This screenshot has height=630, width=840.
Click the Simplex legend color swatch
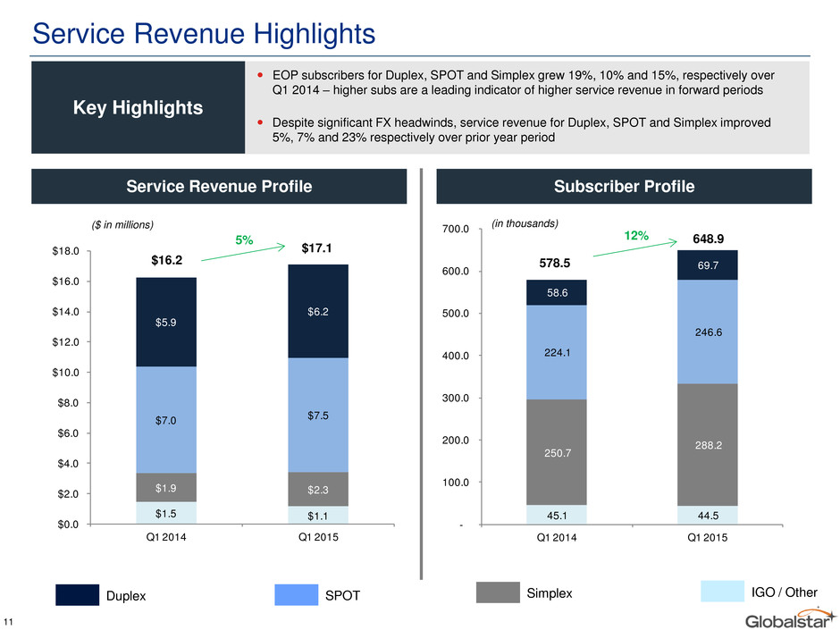[x=498, y=592]
